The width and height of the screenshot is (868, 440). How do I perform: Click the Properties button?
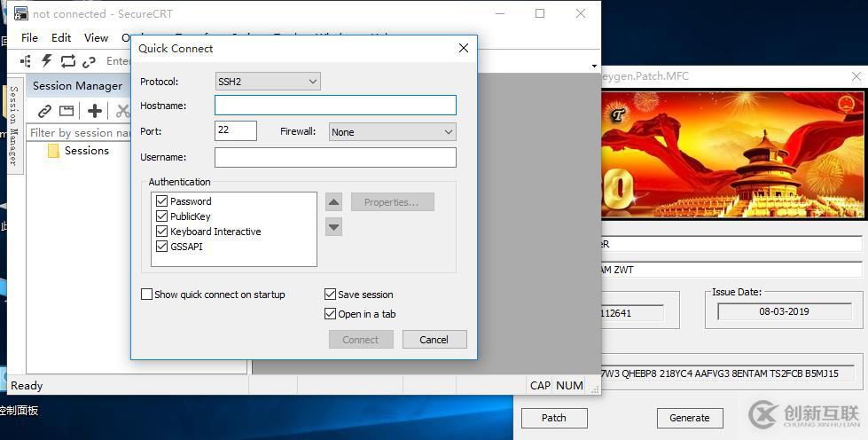point(393,201)
